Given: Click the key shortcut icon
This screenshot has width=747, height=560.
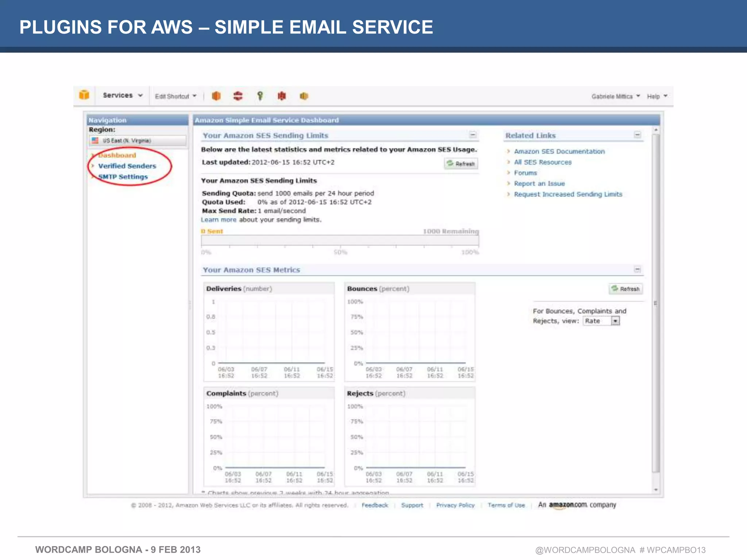Looking at the screenshot, I should 260,96.
